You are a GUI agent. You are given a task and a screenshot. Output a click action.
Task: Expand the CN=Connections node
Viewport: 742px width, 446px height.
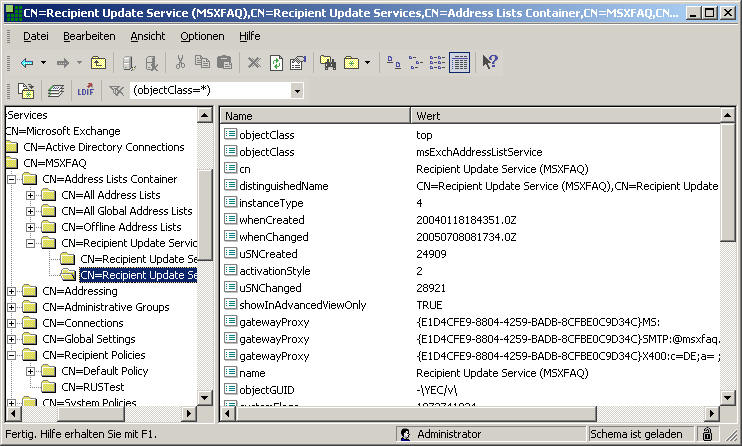pos(11,324)
